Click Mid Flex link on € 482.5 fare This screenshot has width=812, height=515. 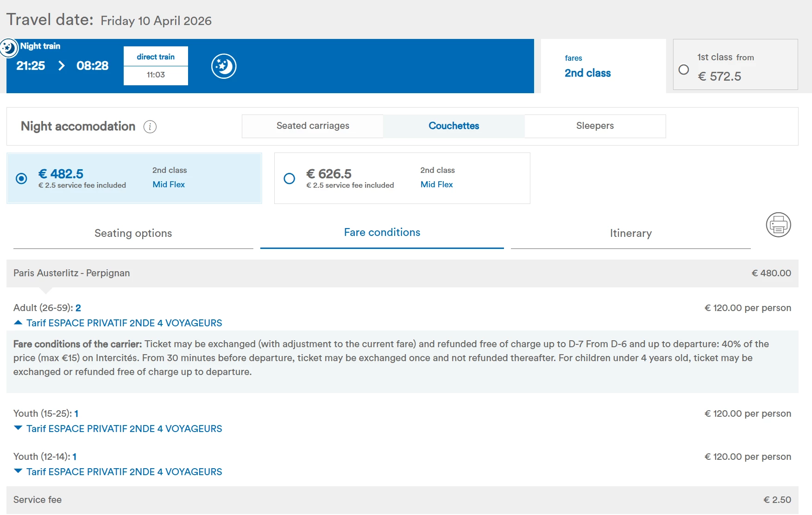point(169,184)
